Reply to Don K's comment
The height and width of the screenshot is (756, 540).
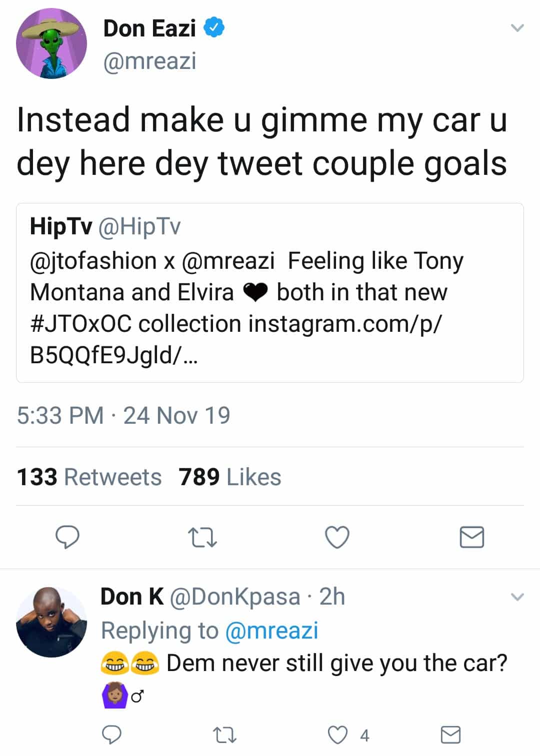click(x=111, y=735)
